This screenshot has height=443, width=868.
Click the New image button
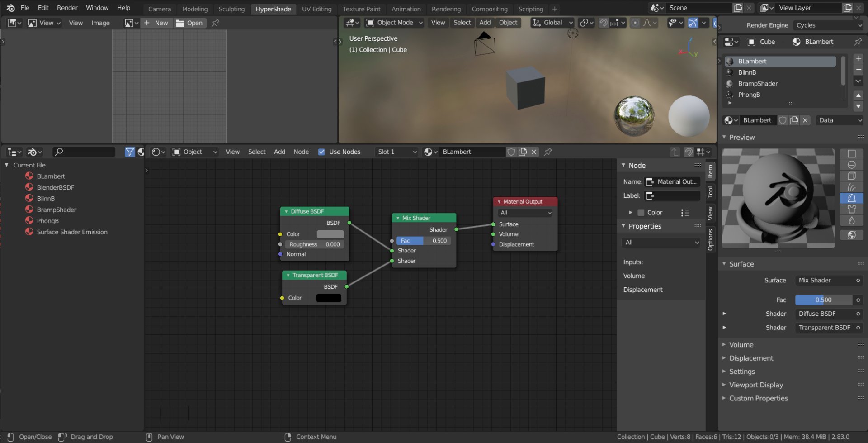[156, 23]
